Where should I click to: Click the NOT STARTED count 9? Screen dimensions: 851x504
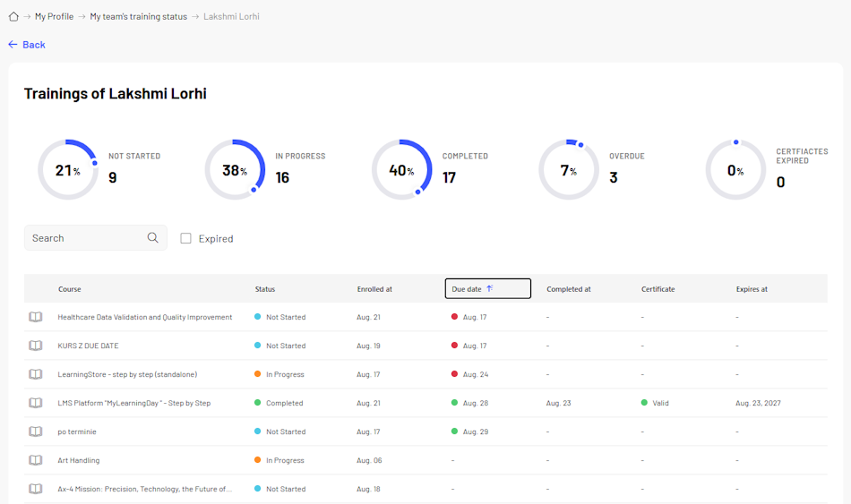[112, 177]
